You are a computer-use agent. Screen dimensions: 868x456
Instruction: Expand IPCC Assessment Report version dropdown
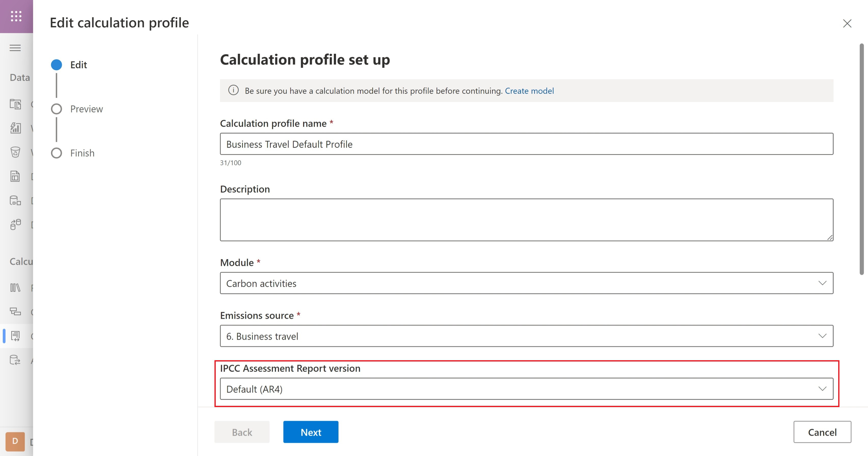pos(526,389)
